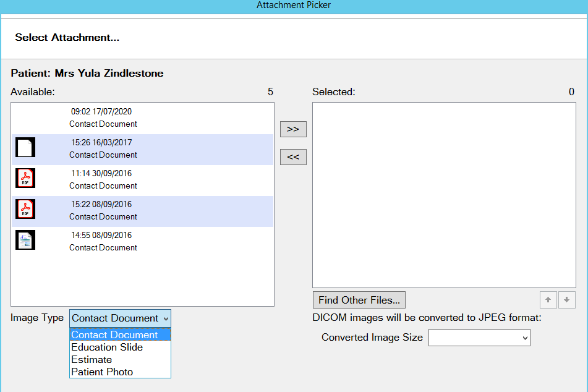588x392 pixels.
Task: Select the 11:14 30/09/2016 text
Action: pos(101,173)
